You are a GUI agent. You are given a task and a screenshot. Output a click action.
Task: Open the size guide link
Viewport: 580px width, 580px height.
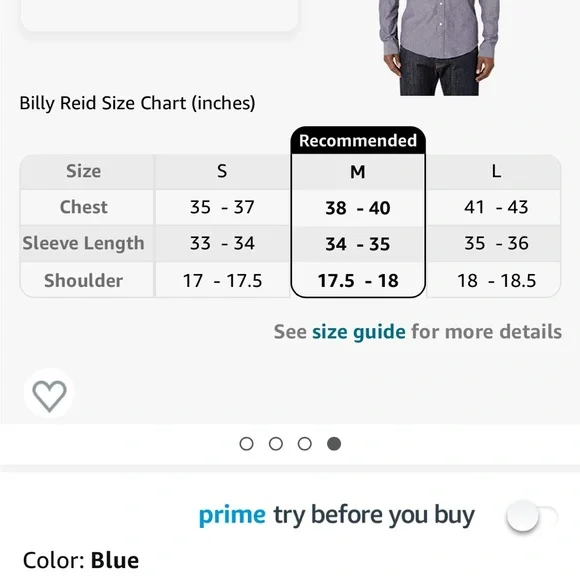coord(359,331)
